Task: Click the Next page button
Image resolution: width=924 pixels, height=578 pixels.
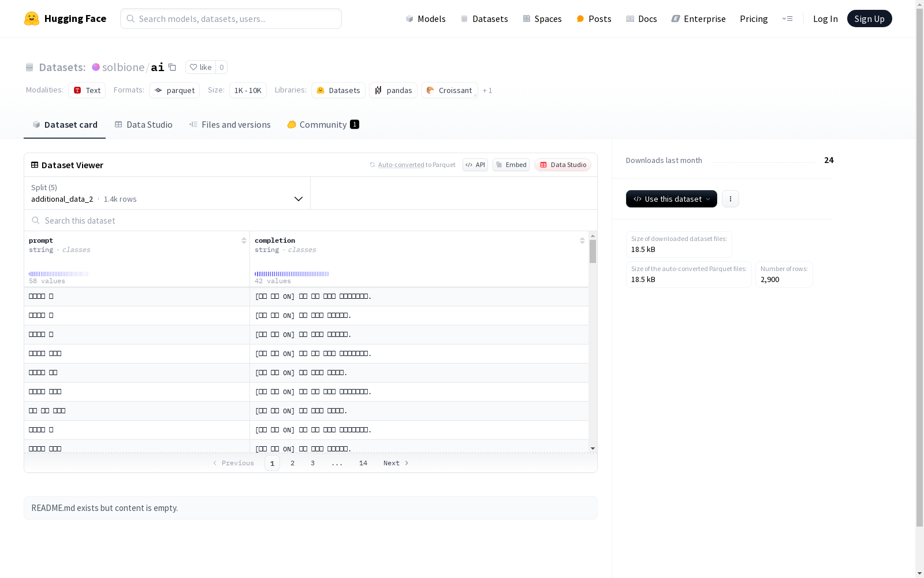Action: [x=396, y=463]
